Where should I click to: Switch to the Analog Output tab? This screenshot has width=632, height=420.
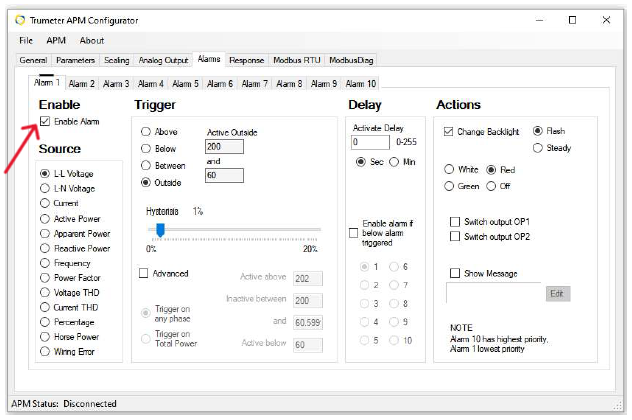click(163, 60)
